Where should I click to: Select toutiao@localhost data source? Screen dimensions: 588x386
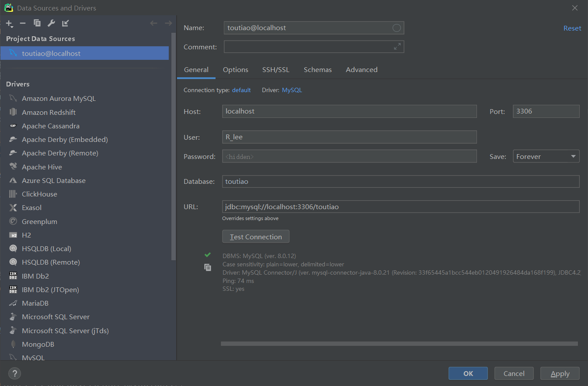(85, 53)
